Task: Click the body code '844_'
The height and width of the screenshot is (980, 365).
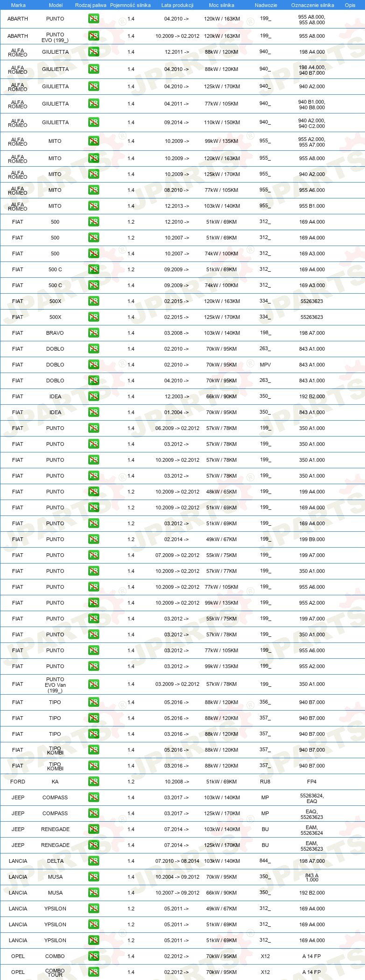Action: pyautogui.click(x=265, y=860)
